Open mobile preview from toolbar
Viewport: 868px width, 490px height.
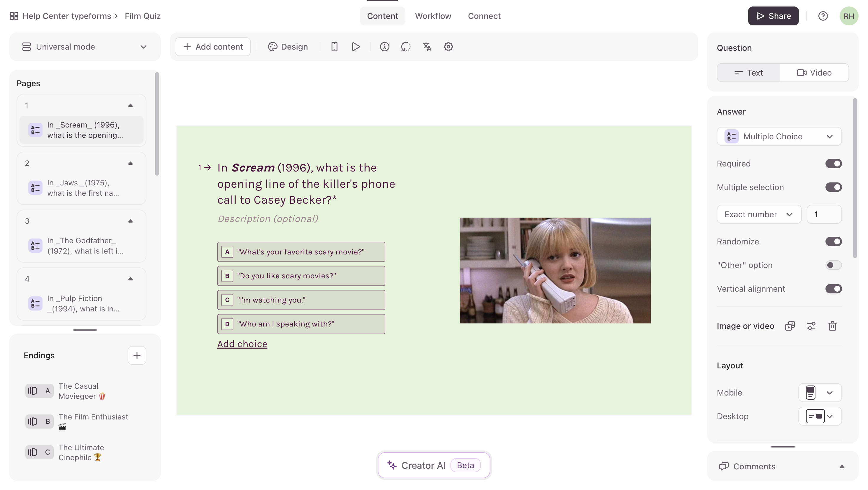pos(334,47)
